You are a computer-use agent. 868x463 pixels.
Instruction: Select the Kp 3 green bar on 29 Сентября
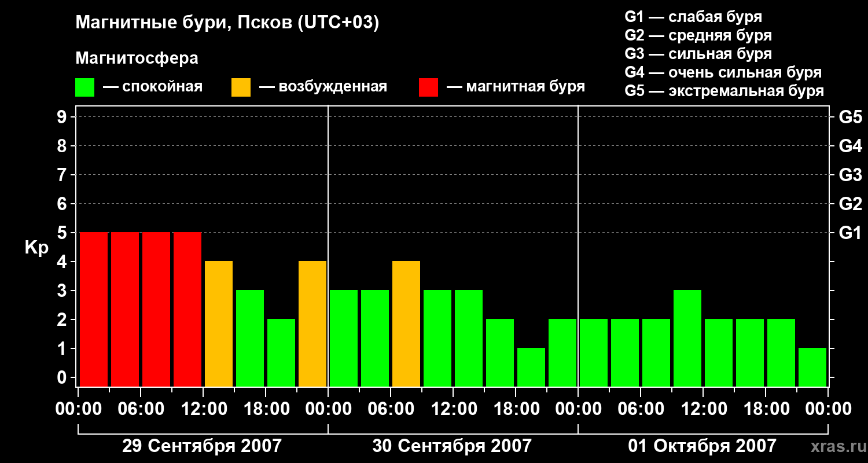coord(250,338)
